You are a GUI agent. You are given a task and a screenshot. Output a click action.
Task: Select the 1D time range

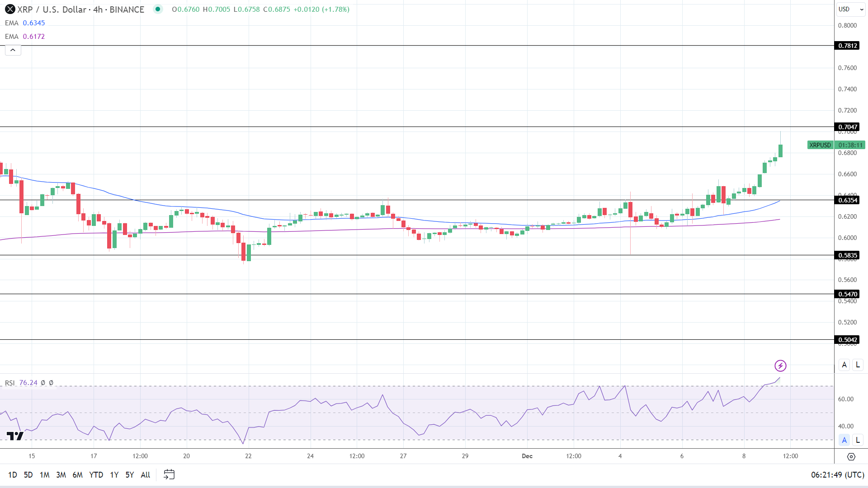pyautogui.click(x=13, y=474)
